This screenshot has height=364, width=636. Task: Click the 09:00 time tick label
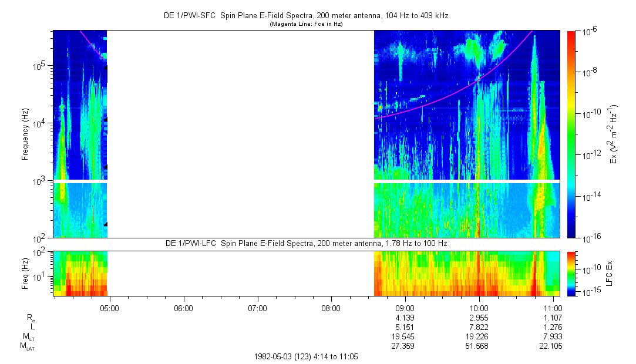pyautogui.click(x=405, y=308)
